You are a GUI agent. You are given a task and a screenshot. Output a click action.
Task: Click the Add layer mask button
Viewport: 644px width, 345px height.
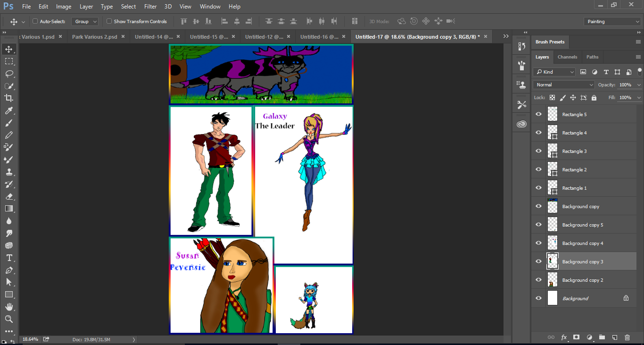tap(576, 337)
